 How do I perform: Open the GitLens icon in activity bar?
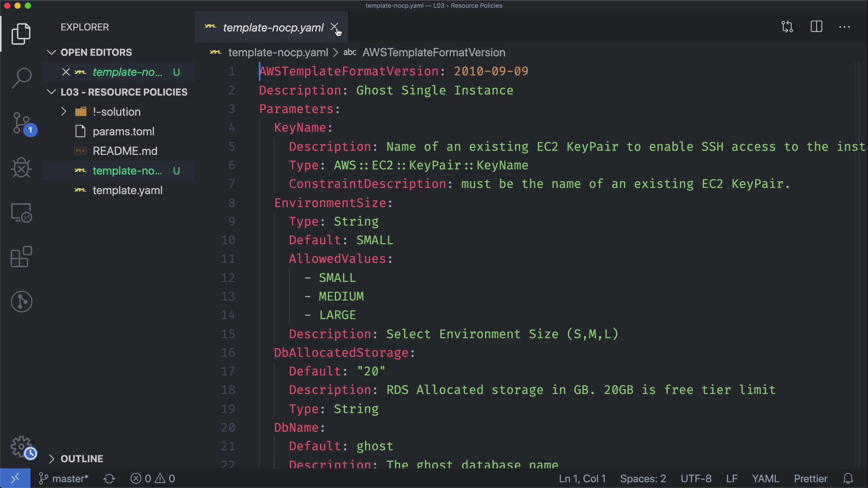(21, 301)
